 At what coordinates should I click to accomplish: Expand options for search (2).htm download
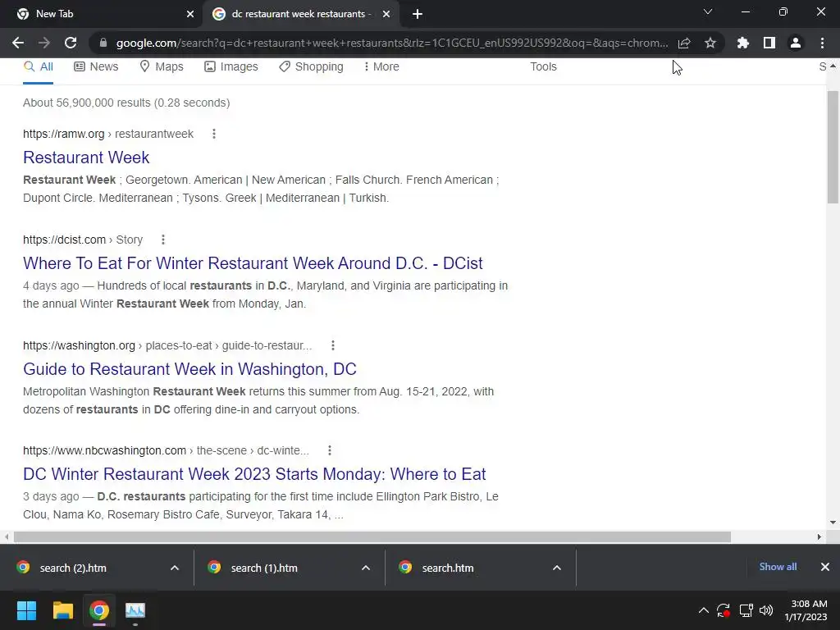point(175,568)
